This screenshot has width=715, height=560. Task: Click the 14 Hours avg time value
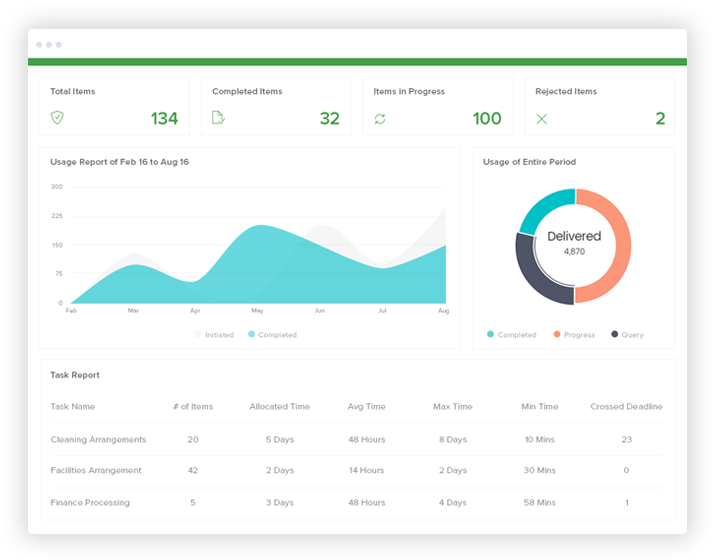(366, 470)
